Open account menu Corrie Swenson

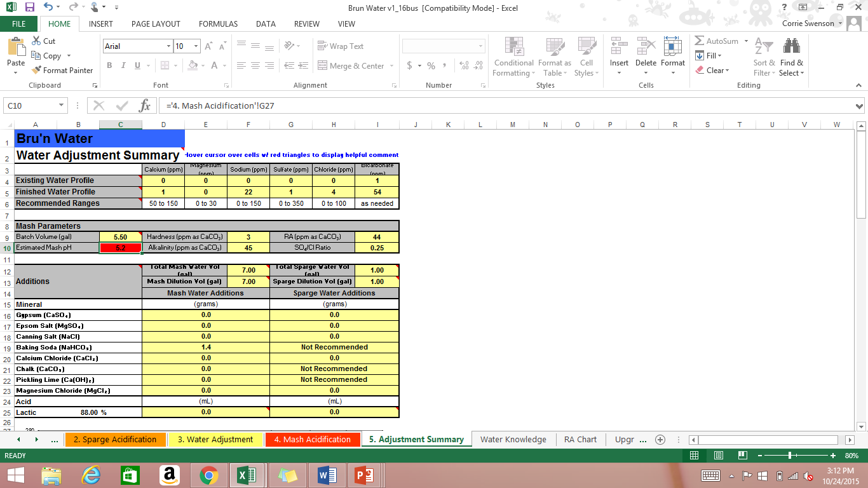[x=813, y=24]
